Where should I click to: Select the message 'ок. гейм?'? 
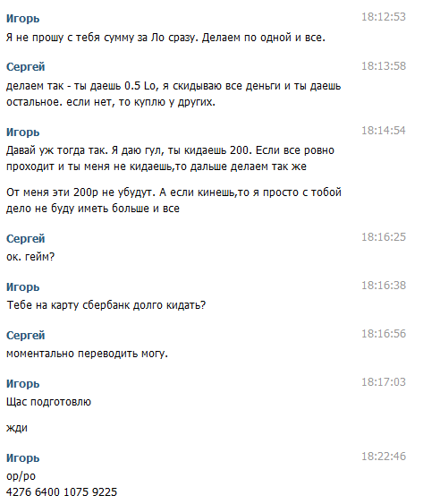30,257
